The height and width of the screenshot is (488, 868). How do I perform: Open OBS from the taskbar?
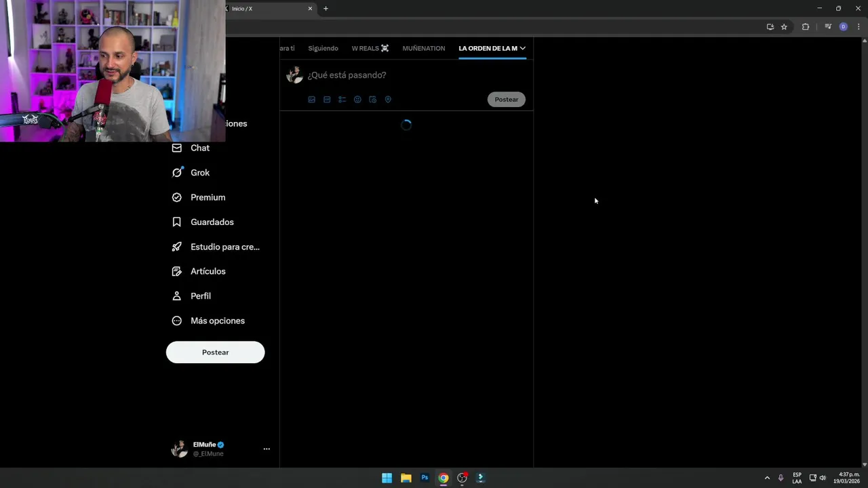pyautogui.click(x=462, y=478)
